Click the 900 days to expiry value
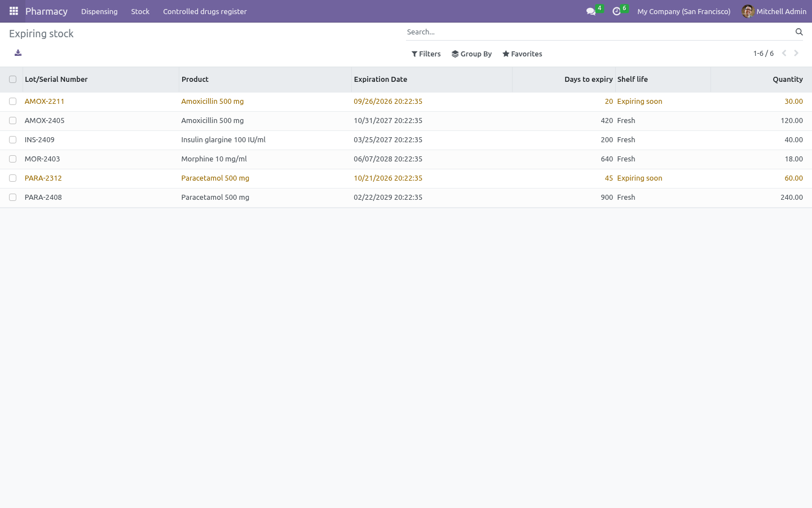Viewport: 812px width, 508px height. coord(607,198)
